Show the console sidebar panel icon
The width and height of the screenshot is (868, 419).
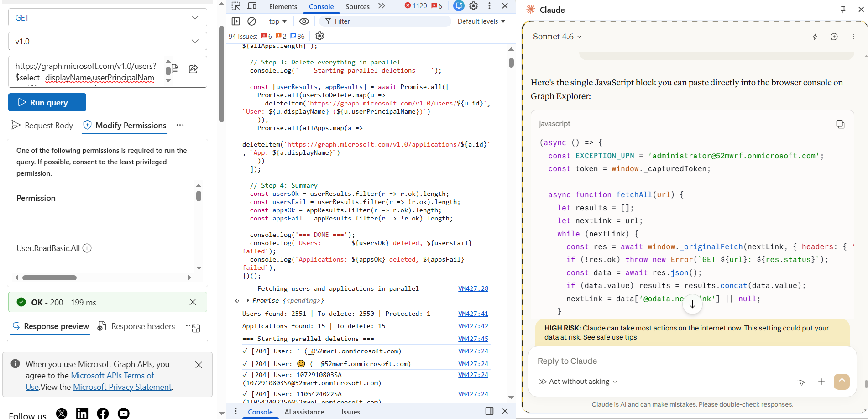click(x=235, y=21)
